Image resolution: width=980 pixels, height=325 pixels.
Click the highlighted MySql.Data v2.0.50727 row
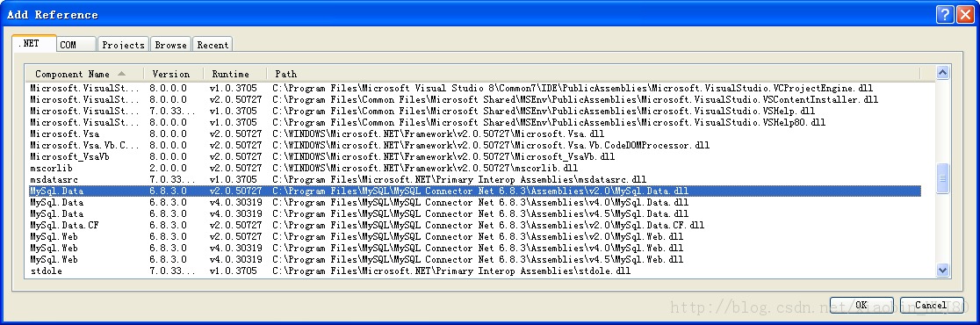(475, 191)
